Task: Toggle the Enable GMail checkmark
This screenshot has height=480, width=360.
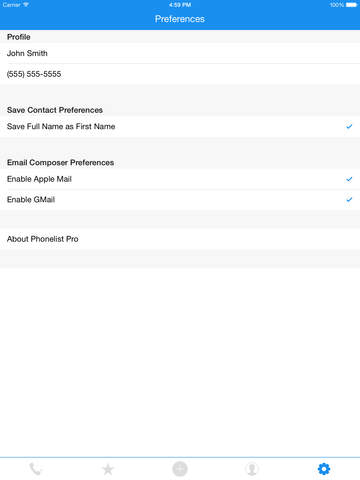Action: pyautogui.click(x=349, y=199)
